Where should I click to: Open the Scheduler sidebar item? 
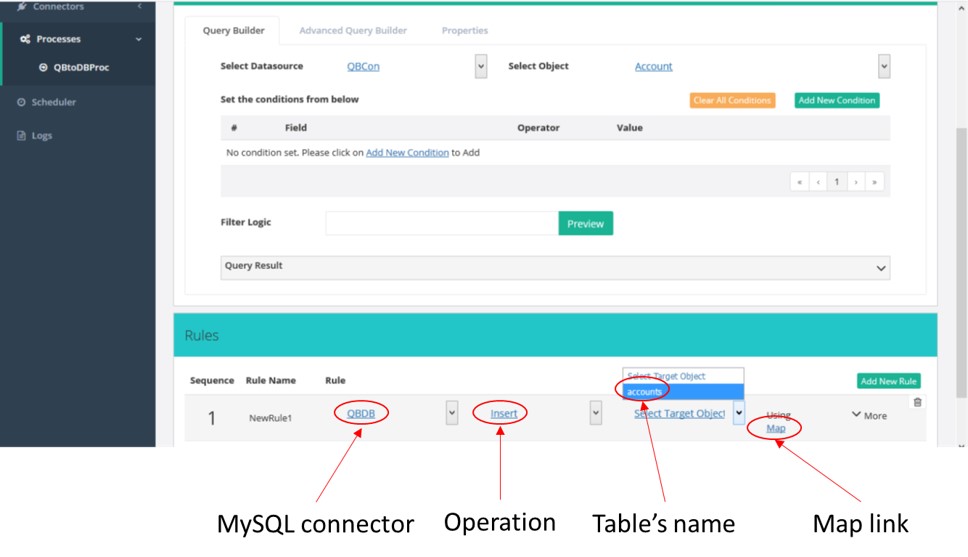[x=53, y=102]
